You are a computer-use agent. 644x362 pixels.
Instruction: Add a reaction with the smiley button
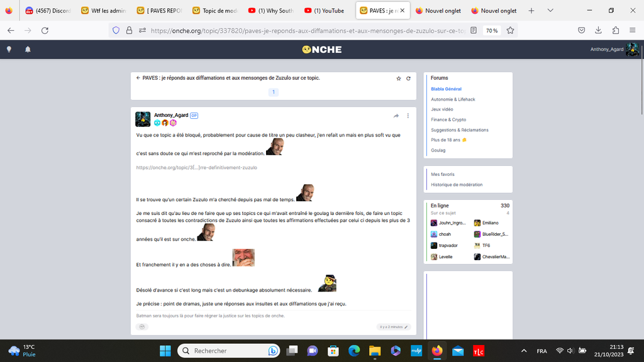click(x=142, y=327)
